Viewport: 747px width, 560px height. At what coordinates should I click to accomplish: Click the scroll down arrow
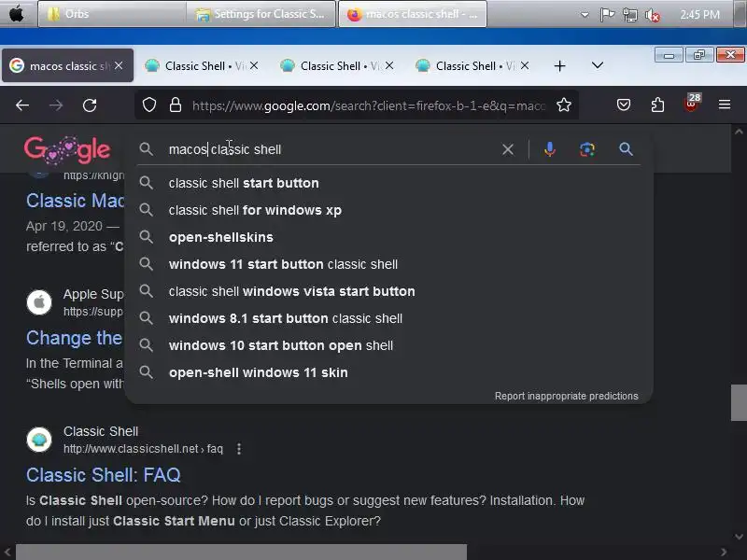tap(739, 536)
